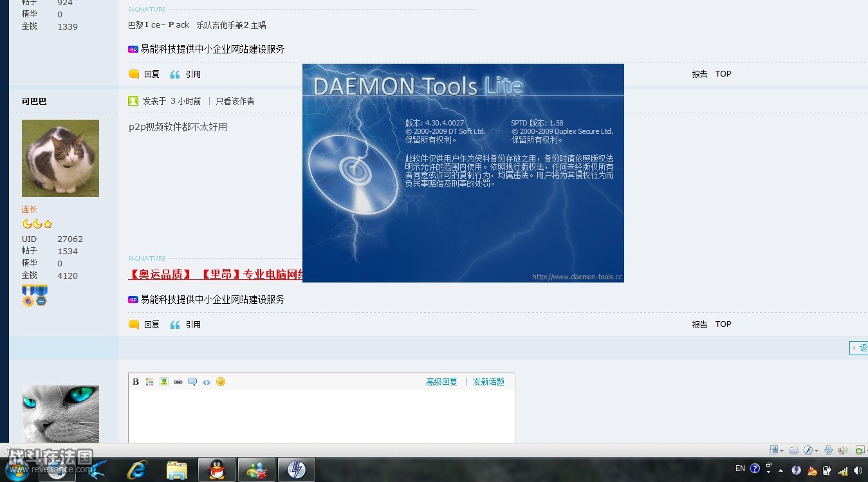Click inside the quick reply text area

click(x=322, y=416)
